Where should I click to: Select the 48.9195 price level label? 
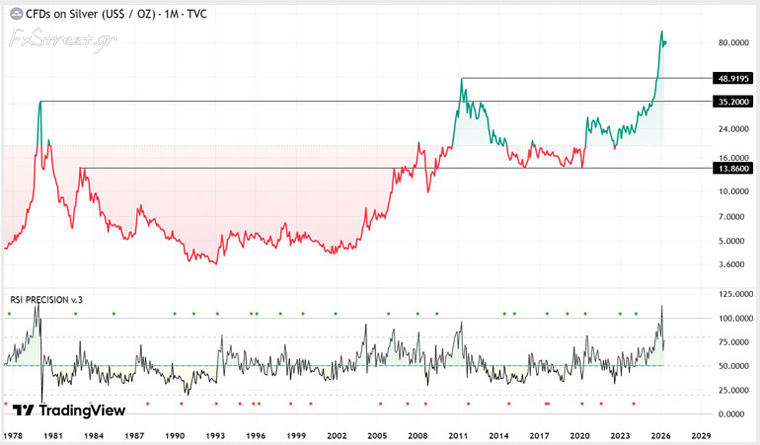coord(733,78)
